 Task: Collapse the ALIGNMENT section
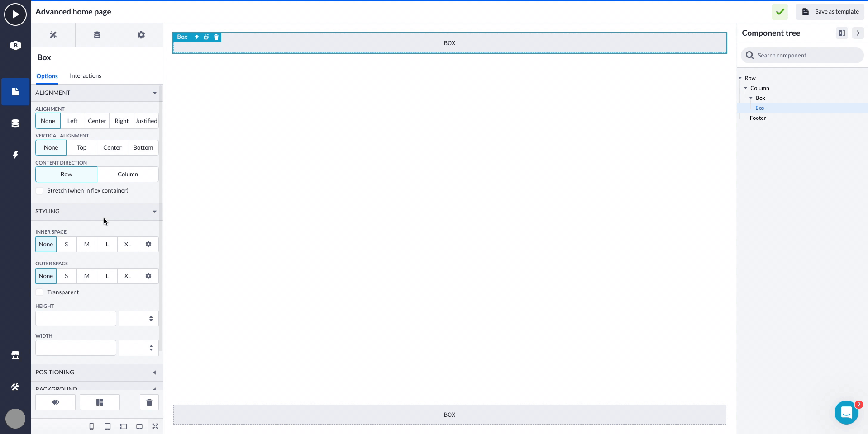(x=97, y=93)
